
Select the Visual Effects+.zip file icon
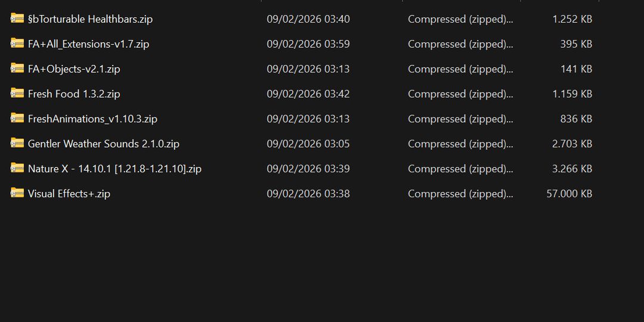(x=17, y=194)
